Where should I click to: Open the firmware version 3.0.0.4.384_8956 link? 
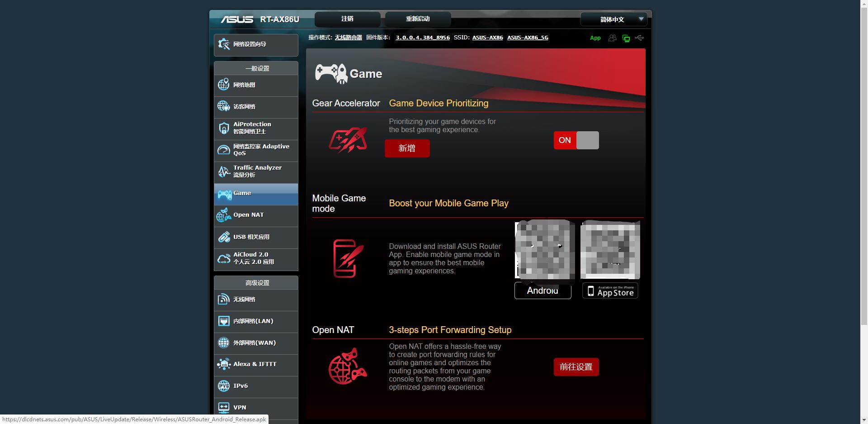(x=423, y=38)
